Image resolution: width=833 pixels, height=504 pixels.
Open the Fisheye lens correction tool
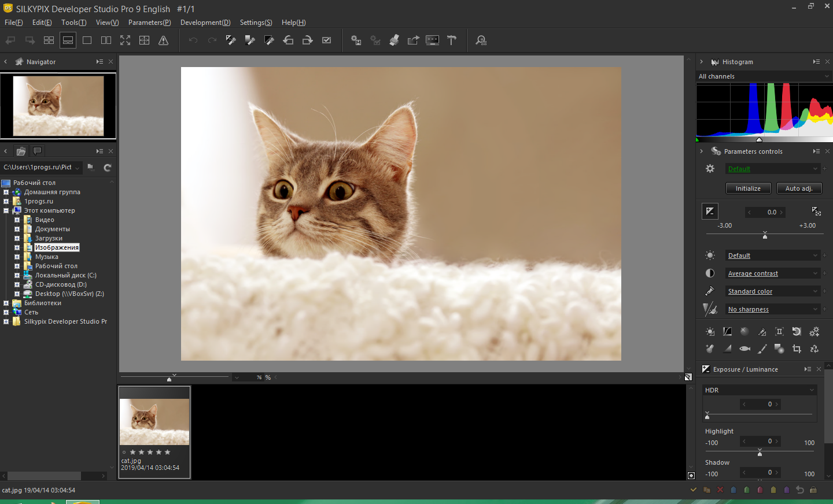(744, 349)
